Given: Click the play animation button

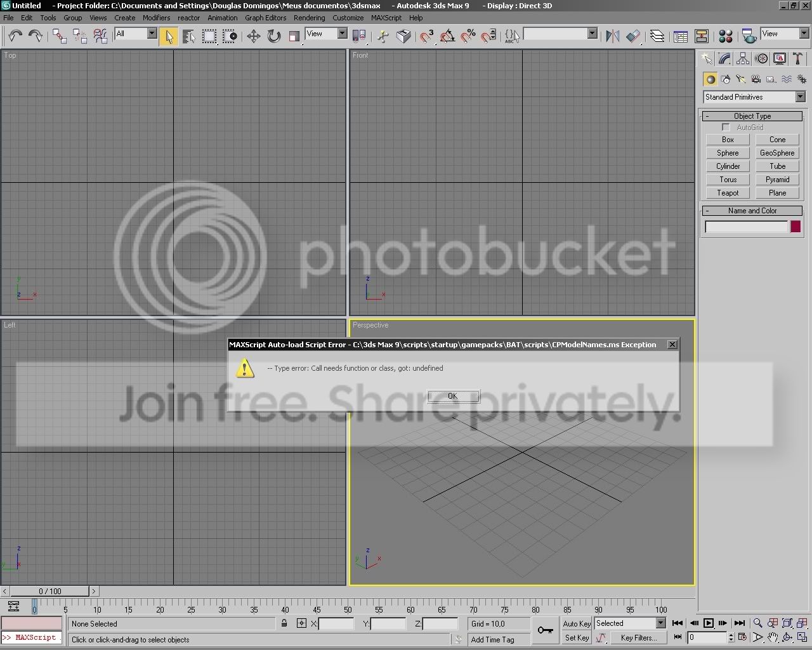Looking at the screenshot, I should (x=709, y=623).
